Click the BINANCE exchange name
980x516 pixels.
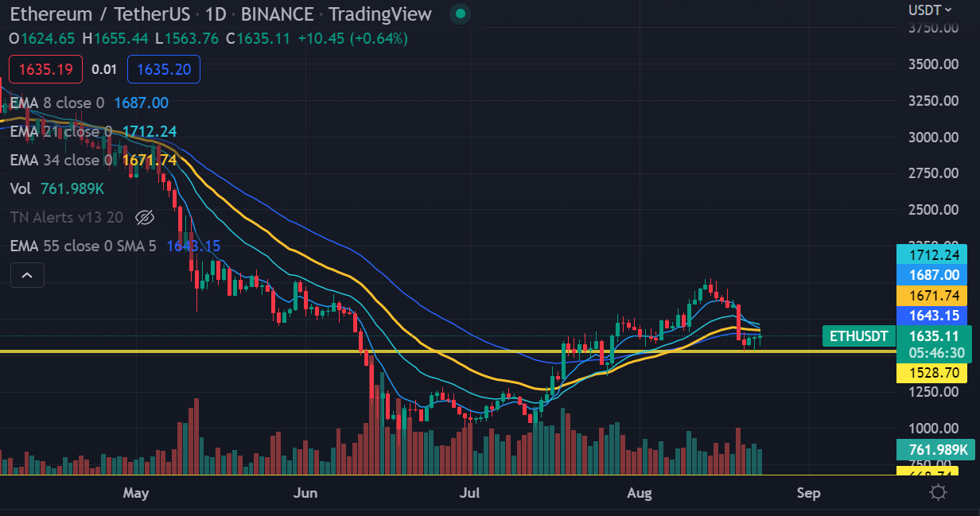pos(277,14)
